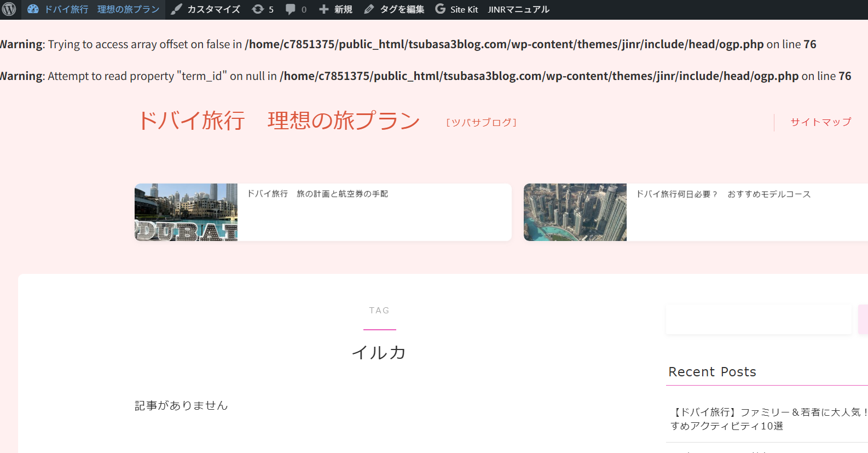This screenshot has height=453, width=868.
Task: Open the admin bar site name menu
Action: tap(102, 9)
